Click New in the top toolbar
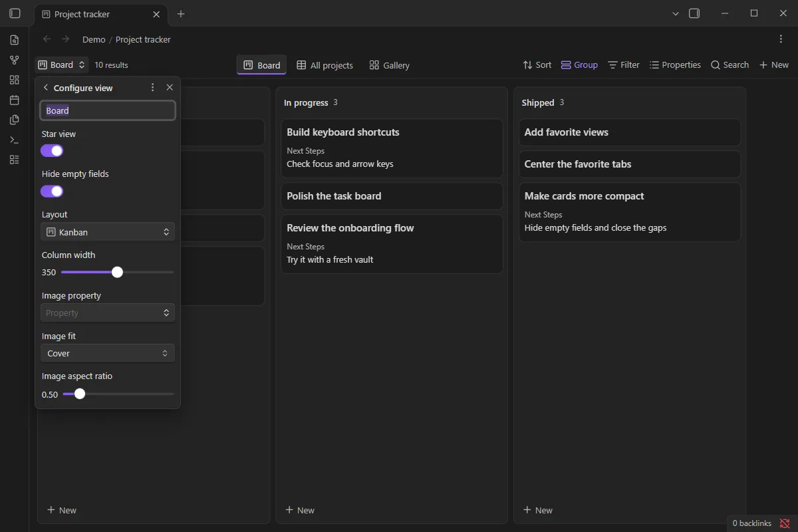Viewport: 798px width, 532px height. pyautogui.click(x=774, y=65)
